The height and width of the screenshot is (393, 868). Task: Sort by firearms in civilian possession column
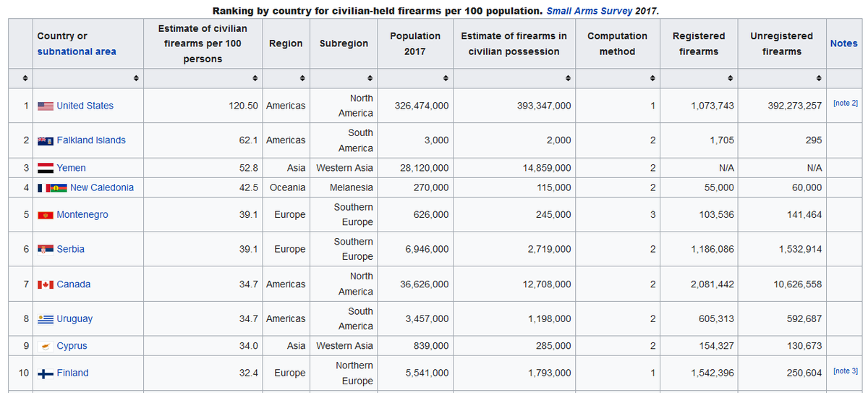click(x=567, y=78)
